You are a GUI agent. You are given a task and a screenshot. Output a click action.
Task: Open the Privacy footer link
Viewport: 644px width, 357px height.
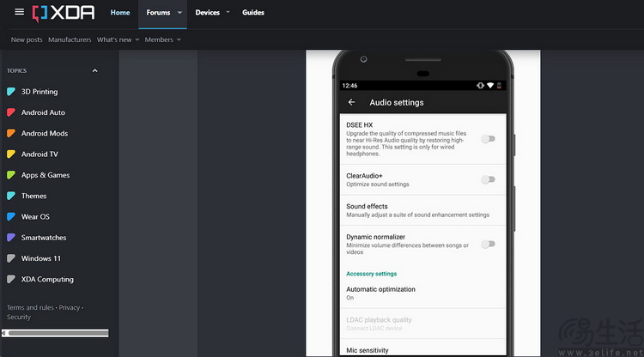[70, 308]
